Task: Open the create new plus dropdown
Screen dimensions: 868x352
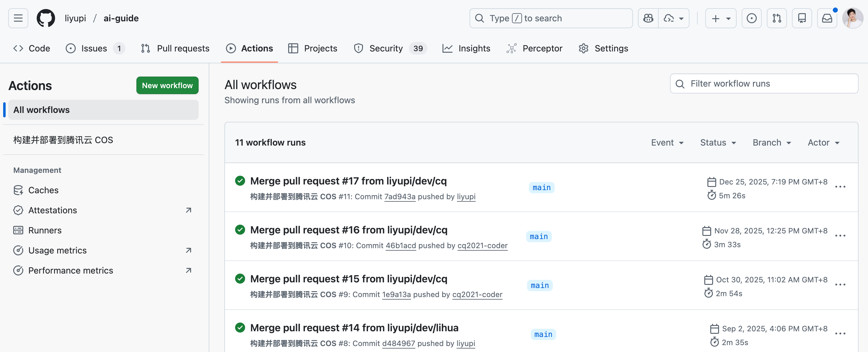Action: pos(720,18)
